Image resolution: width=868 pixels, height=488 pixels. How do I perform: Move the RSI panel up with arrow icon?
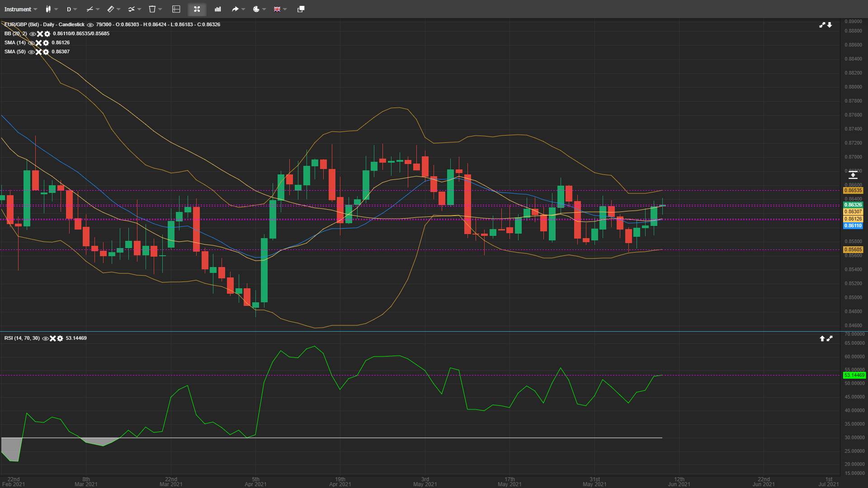[822, 338]
